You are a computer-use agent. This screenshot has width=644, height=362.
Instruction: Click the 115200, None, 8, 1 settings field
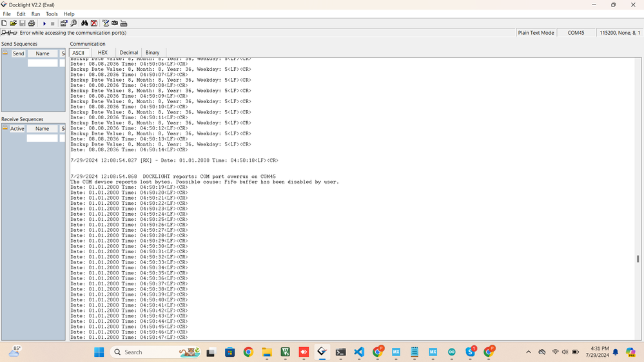620,33
